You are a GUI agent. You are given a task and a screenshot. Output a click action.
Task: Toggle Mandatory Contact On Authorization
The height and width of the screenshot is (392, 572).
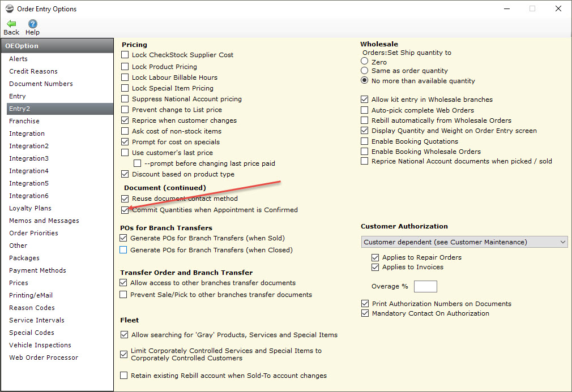365,313
